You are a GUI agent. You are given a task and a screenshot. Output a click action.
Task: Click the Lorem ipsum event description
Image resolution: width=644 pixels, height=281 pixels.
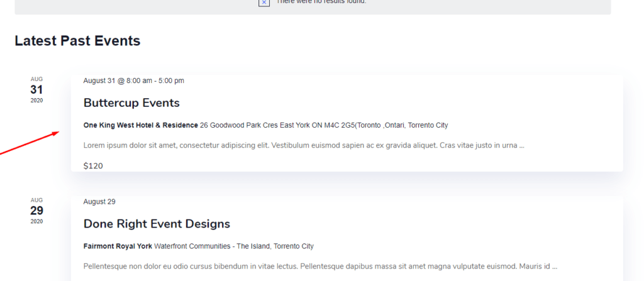(304, 145)
